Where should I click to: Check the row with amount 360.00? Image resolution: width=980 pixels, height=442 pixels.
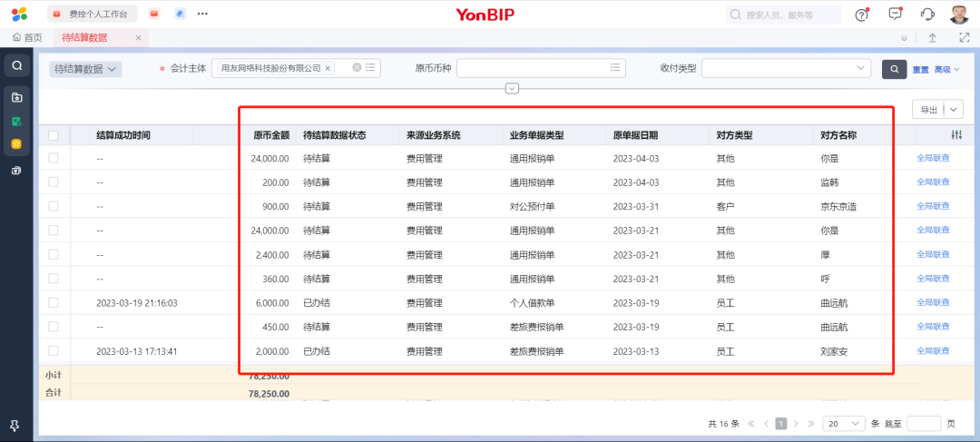[54, 278]
